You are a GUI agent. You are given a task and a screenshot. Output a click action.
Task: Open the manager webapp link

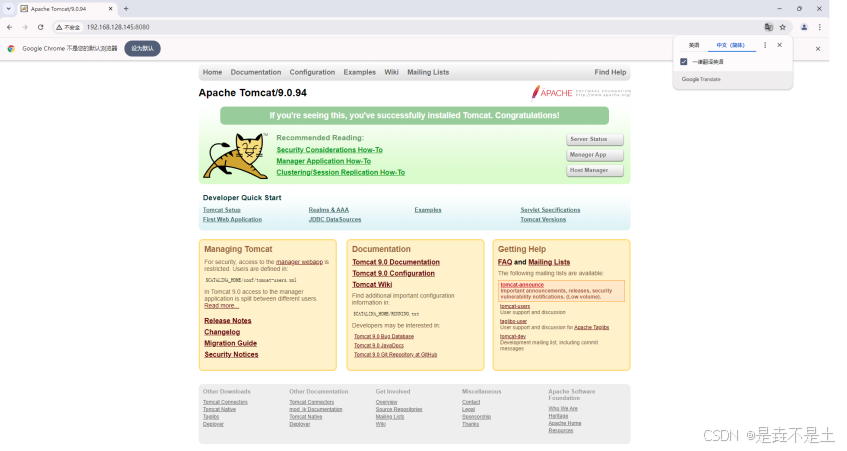pos(299,262)
